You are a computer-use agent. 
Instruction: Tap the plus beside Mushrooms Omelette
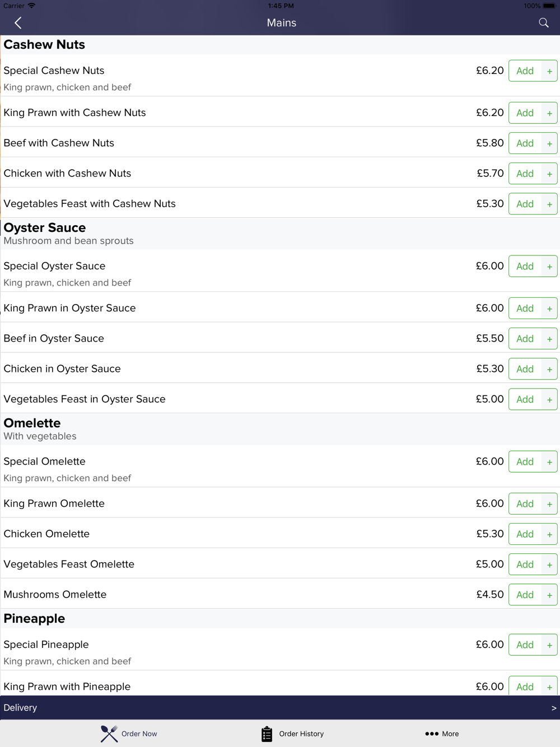click(x=549, y=595)
